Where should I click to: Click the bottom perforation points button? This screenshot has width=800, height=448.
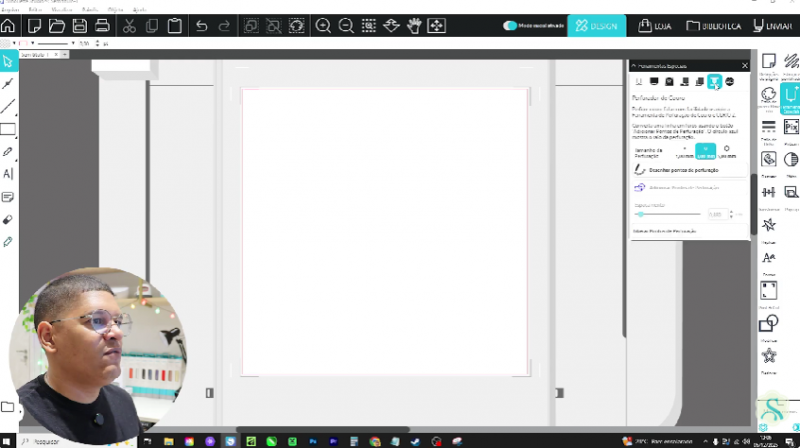point(690,231)
